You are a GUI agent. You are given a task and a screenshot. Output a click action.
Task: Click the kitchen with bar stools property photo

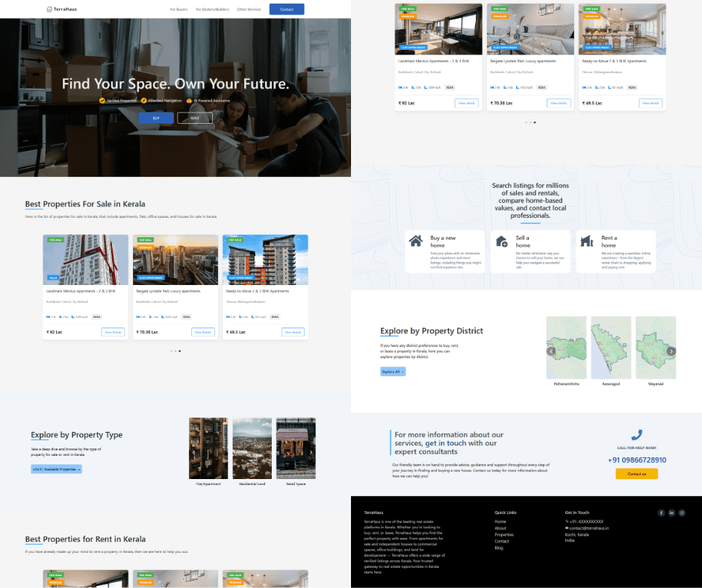tap(622, 30)
